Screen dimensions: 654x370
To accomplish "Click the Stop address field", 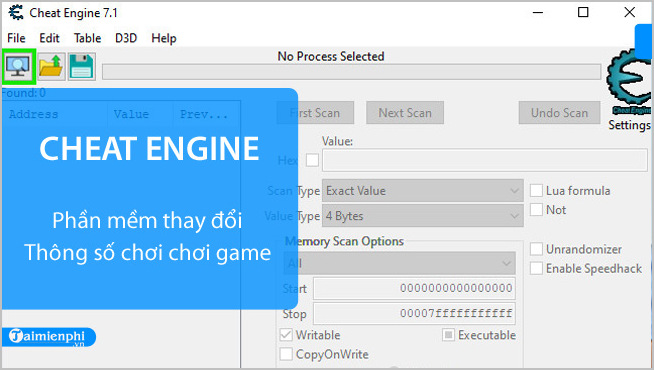I will (x=414, y=313).
